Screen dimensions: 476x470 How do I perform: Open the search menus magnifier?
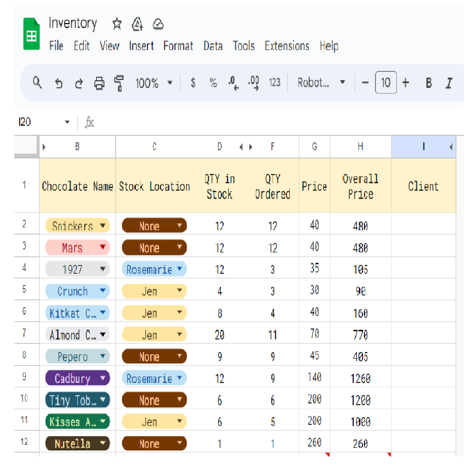(x=37, y=82)
